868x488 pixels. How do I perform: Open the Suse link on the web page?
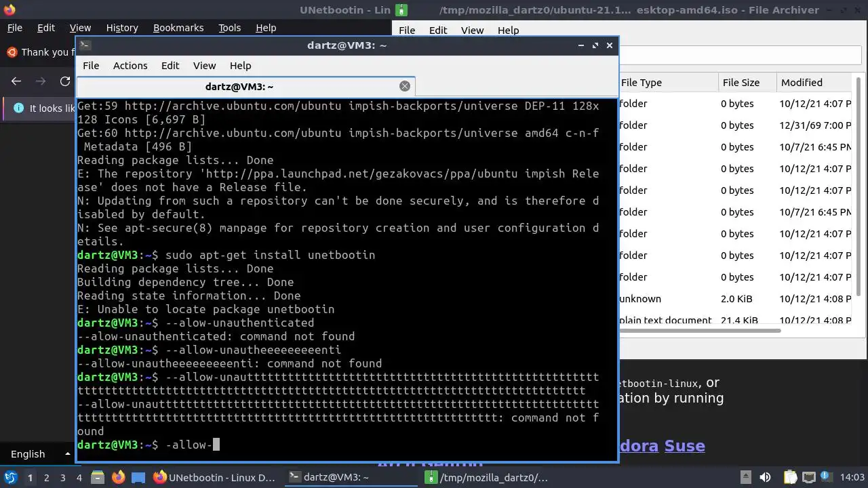pyautogui.click(x=684, y=446)
